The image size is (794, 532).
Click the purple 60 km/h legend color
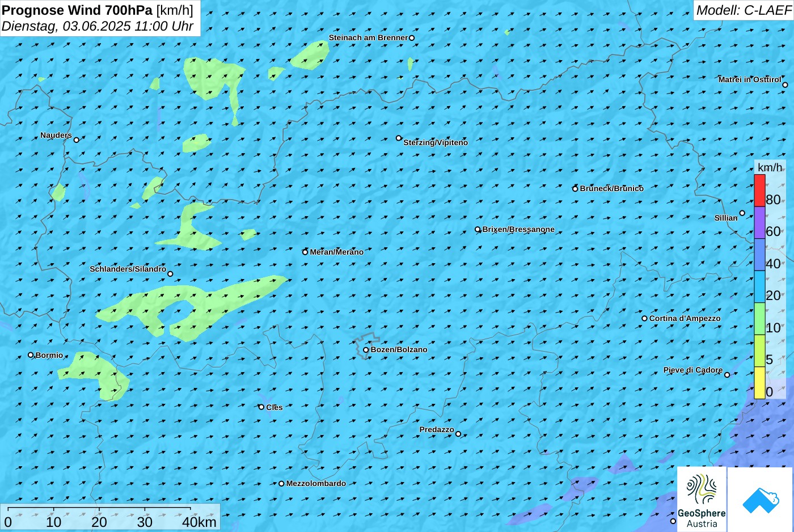pos(759,222)
